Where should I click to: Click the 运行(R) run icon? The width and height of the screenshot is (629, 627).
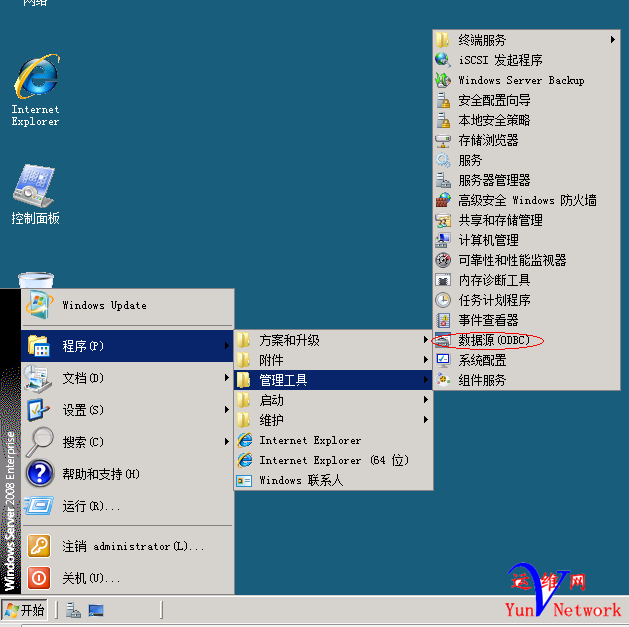pyautogui.click(x=39, y=506)
